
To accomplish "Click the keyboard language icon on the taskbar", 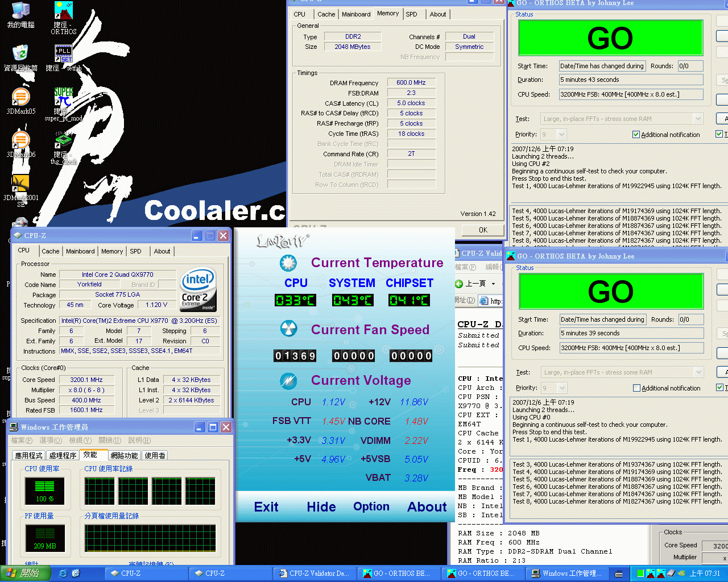I will pos(619,573).
